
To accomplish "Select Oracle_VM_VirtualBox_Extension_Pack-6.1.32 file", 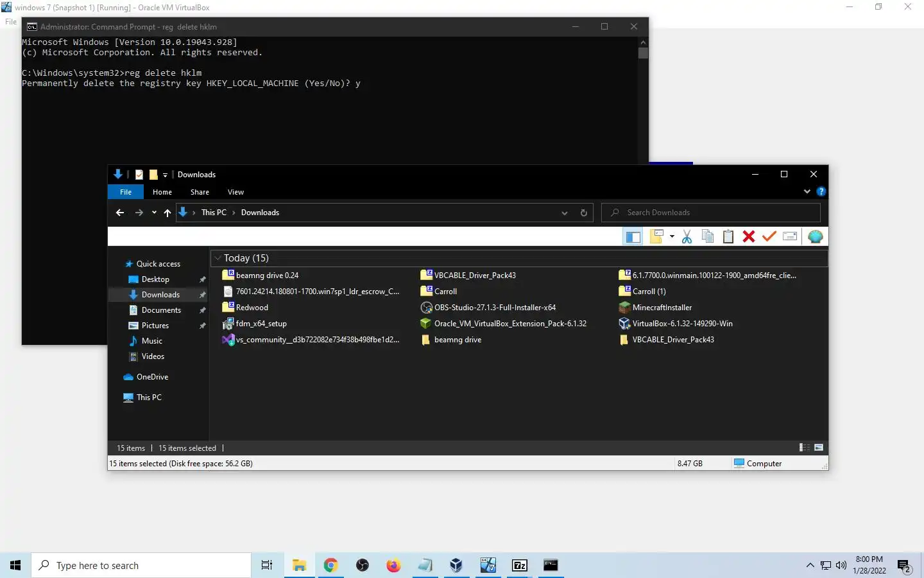I will [x=503, y=324].
